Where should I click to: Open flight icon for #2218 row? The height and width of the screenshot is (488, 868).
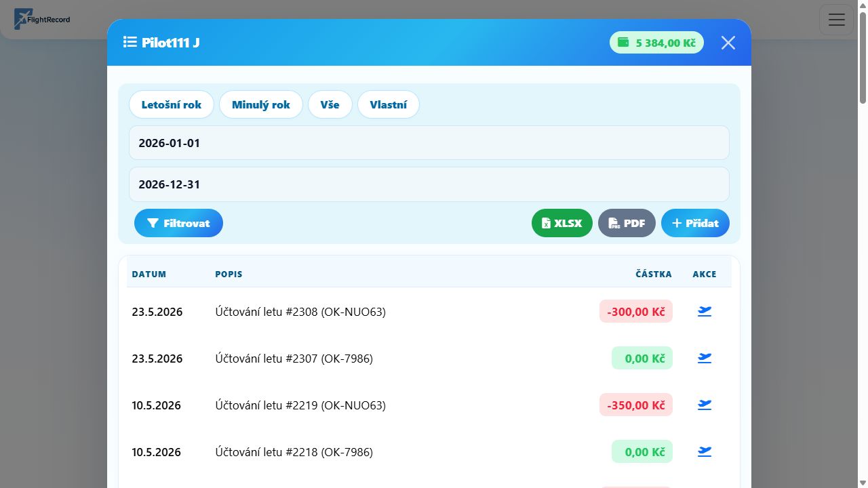[705, 451]
